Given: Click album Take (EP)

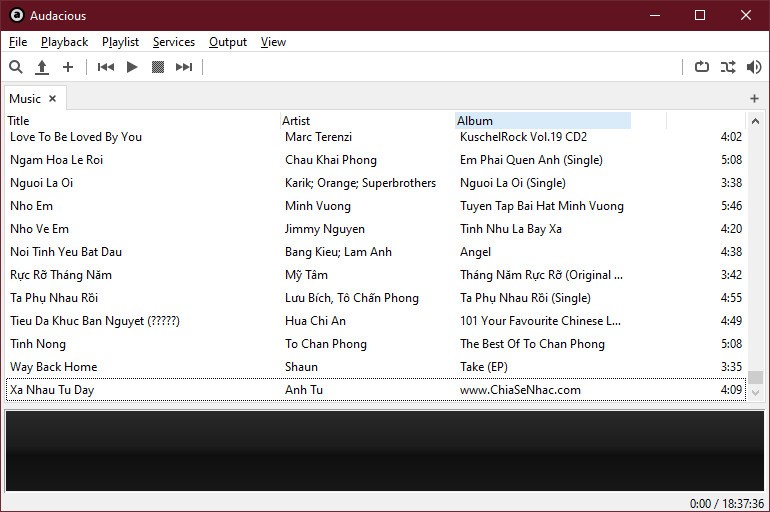Looking at the screenshot, I should pyautogui.click(x=483, y=367).
